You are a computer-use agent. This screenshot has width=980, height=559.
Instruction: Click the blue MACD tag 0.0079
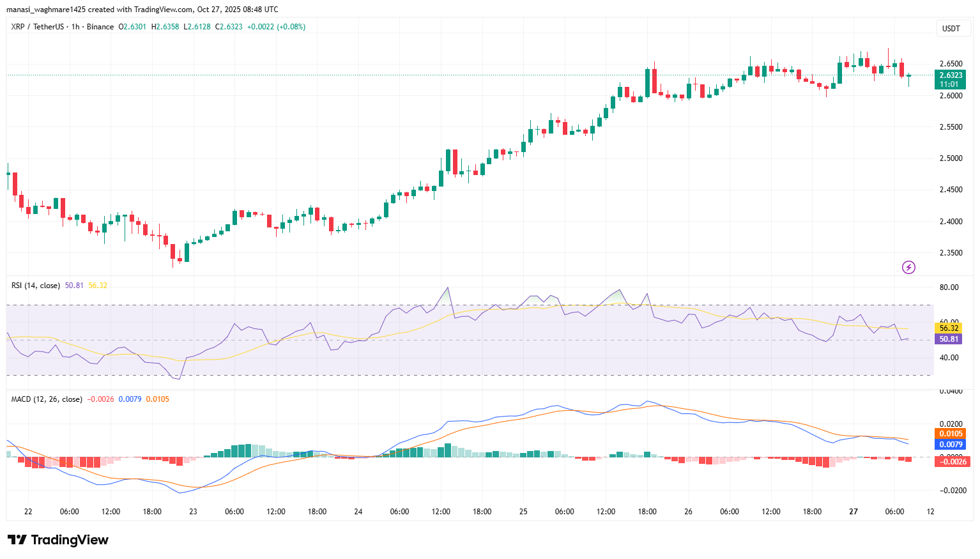951,445
